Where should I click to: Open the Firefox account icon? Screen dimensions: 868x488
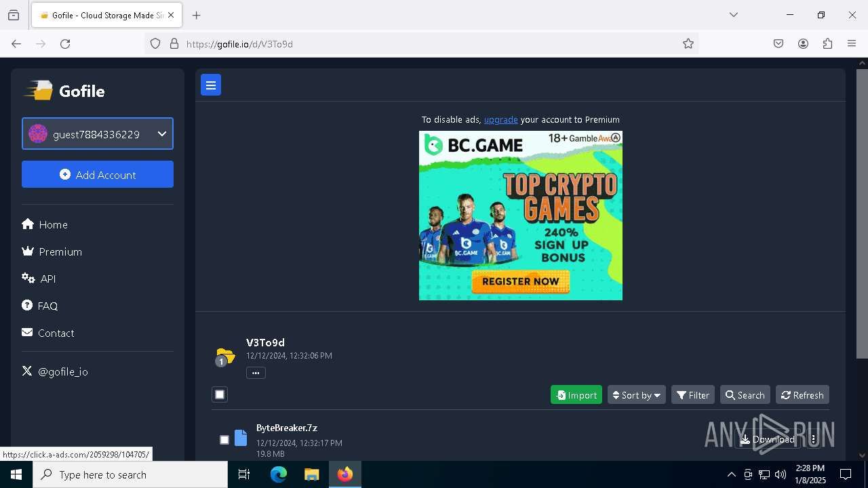coord(803,44)
